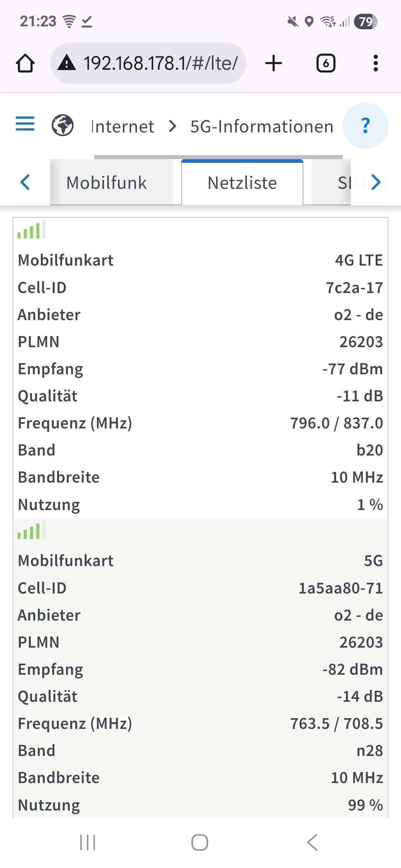The image size is (401, 868).
Task: Click the 5G-Informationen breadcrumb
Action: point(262,126)
